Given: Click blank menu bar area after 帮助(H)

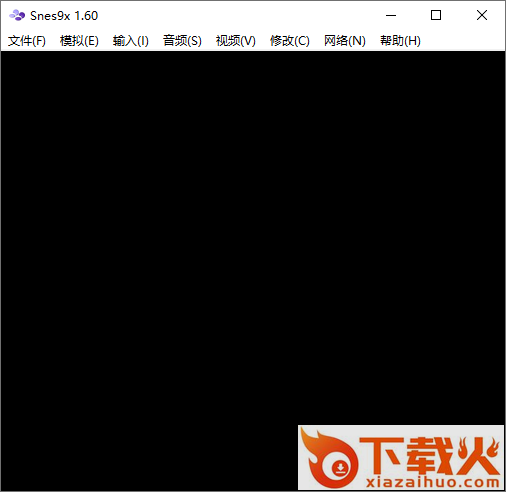Looking at the screenshot, I should [463, 41].
